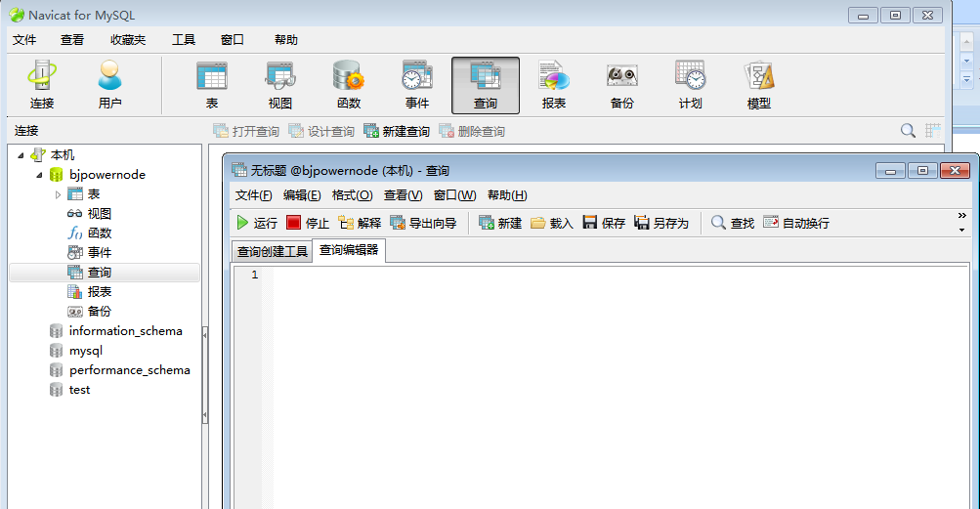Open 导出向导 (Export Wizard)
This screenshot has width=980, height=509.
click(423, 223)
